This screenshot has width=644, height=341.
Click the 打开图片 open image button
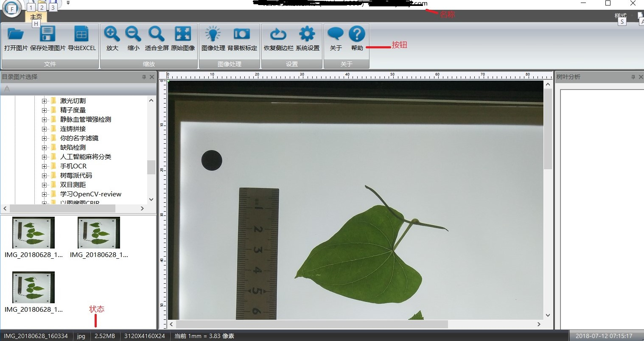(x=16, y=39)
